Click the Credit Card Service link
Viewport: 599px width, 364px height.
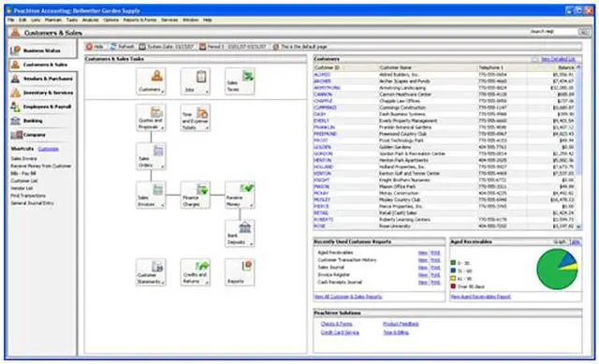click(340, 333)
